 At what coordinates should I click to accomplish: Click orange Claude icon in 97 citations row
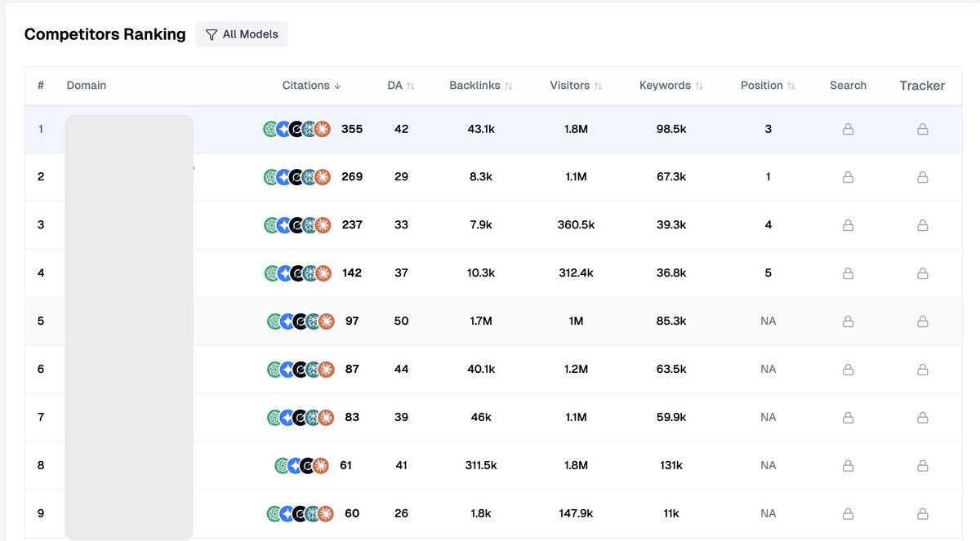coord(327,321)
